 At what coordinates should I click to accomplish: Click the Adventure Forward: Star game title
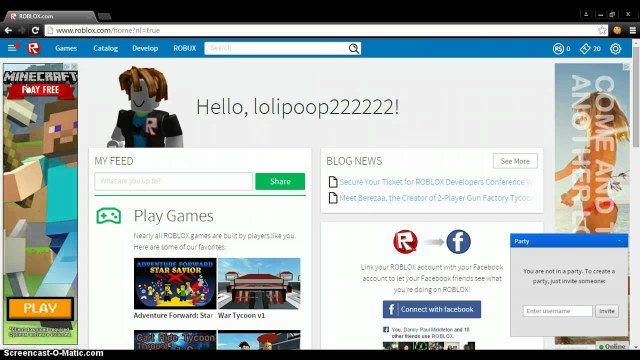[173, 316]
